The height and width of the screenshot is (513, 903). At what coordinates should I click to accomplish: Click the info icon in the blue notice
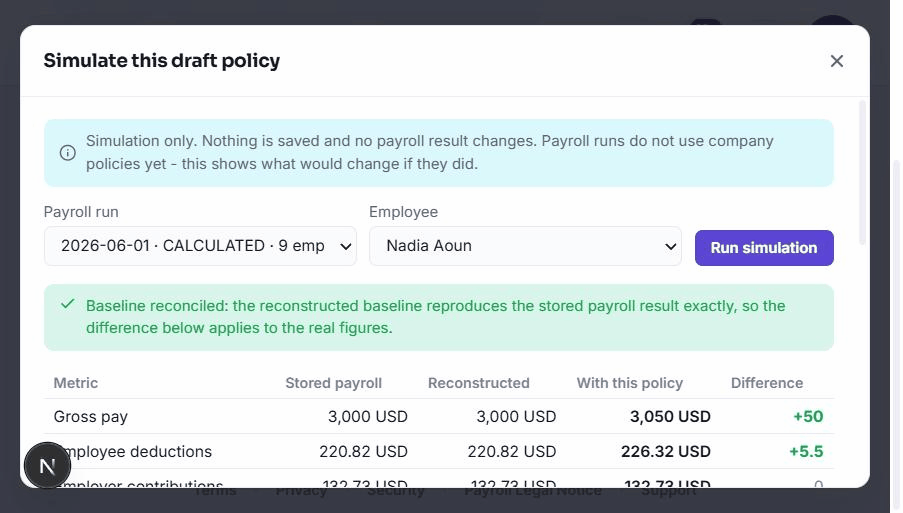[67, 153]
